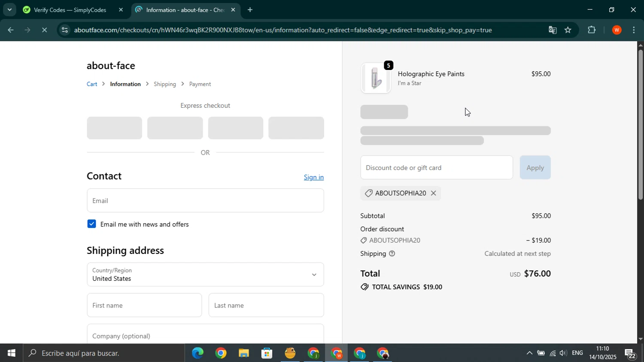Open File Explorer from taskbar
Image resolution: width=644 pixels, height=362 pixels.
click(244, 353)
